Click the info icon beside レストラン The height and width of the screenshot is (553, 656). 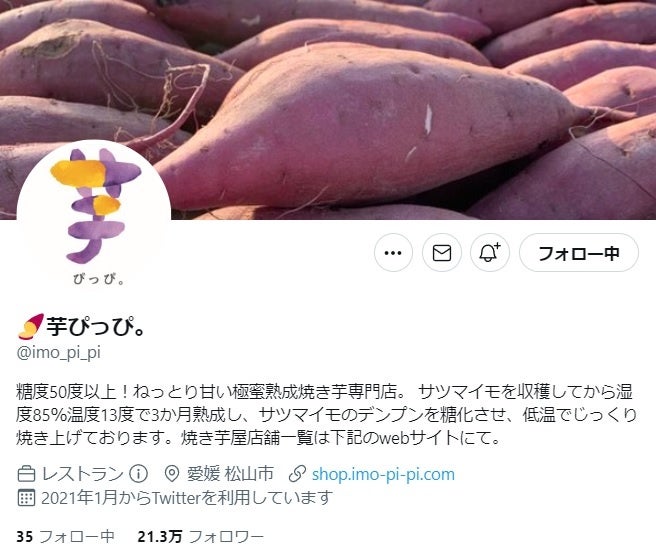click(138, 474)
